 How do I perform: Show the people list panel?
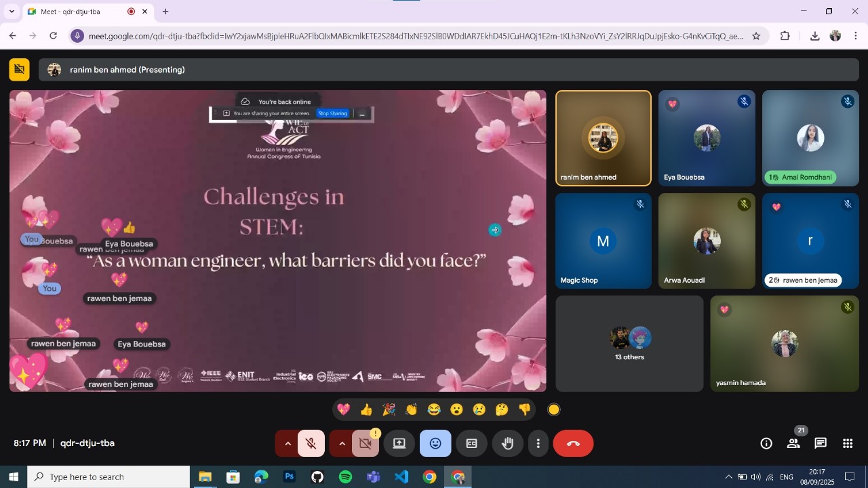pos(793,444)
